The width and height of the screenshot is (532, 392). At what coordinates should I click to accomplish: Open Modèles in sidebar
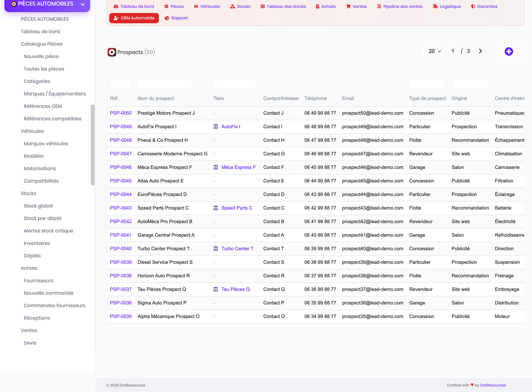34,156
